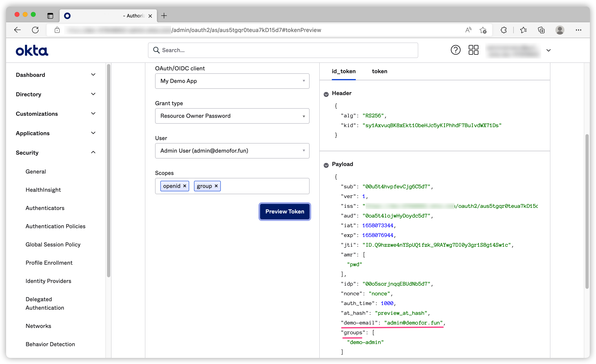Open Authentication Policies in sidebar
Image resolution: width=596 pixels, height=364 pixels.
coord(55,226)
